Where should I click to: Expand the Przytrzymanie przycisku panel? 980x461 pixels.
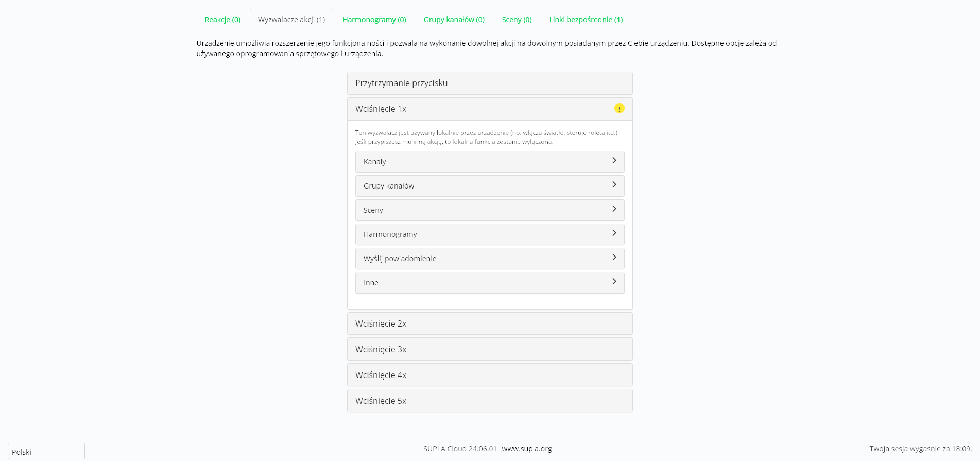pyautogui.click(x=490, y=83)
